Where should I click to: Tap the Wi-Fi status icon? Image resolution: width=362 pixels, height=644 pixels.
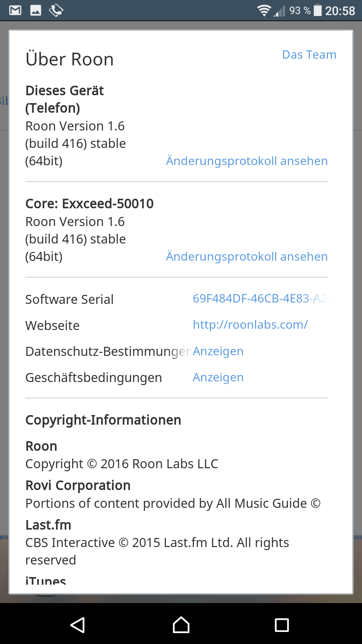(264, 10)
